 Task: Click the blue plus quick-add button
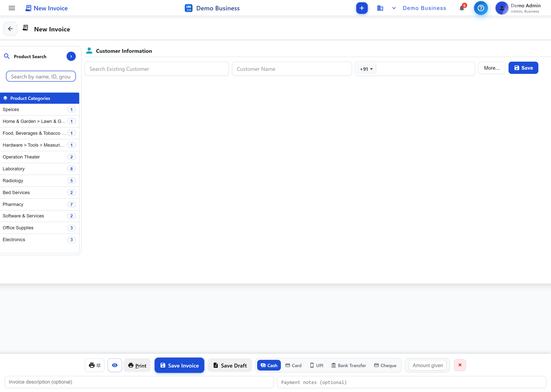(362, 8)
